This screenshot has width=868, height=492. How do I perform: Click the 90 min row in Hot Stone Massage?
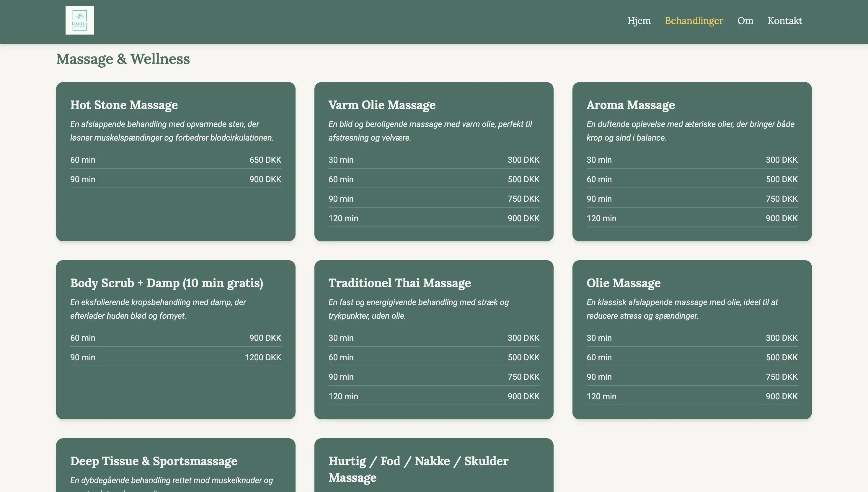(176, 180)
